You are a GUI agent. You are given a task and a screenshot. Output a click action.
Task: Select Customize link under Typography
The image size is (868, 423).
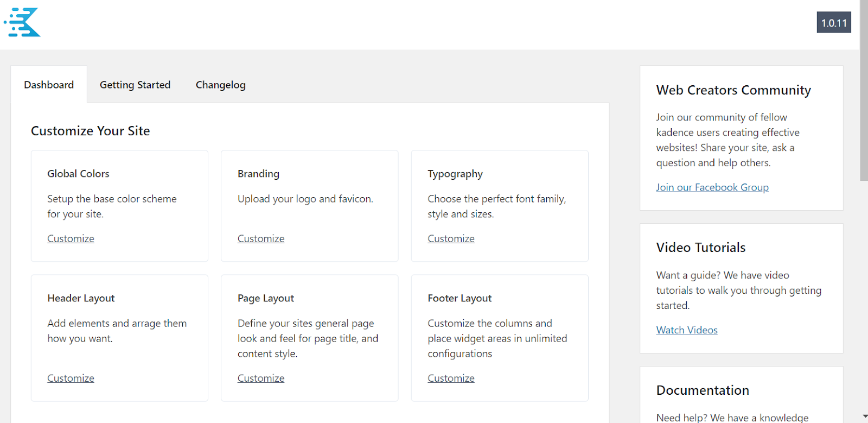coord(451,238)
